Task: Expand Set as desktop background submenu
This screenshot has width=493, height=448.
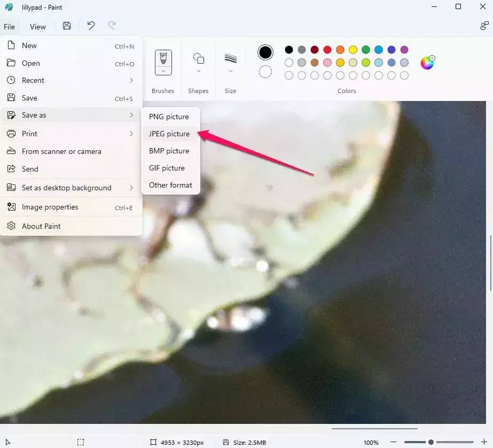Action: [x=72, y=188]
